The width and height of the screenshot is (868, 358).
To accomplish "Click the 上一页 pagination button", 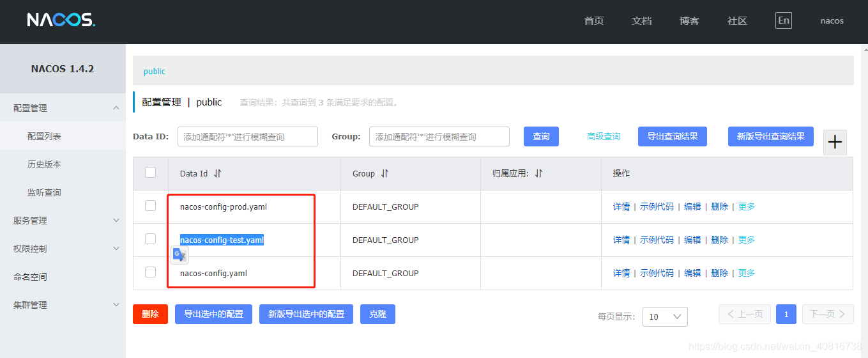I will pos(745,314).
